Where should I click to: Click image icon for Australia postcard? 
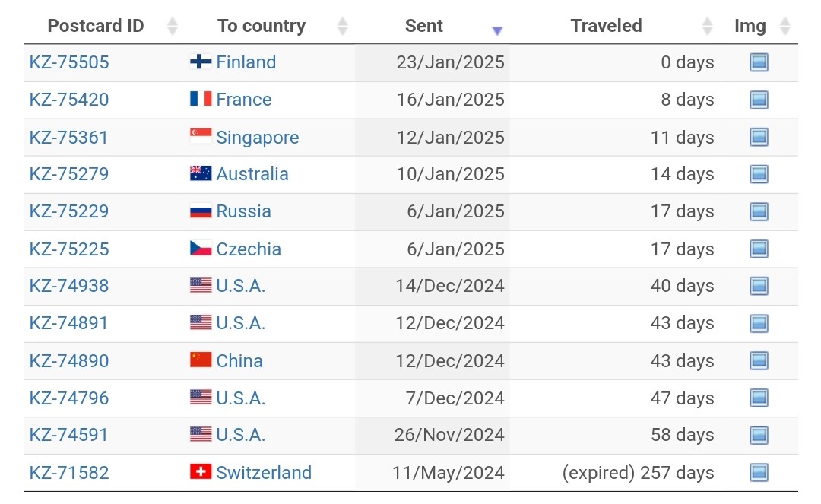[x=759, y=174]
